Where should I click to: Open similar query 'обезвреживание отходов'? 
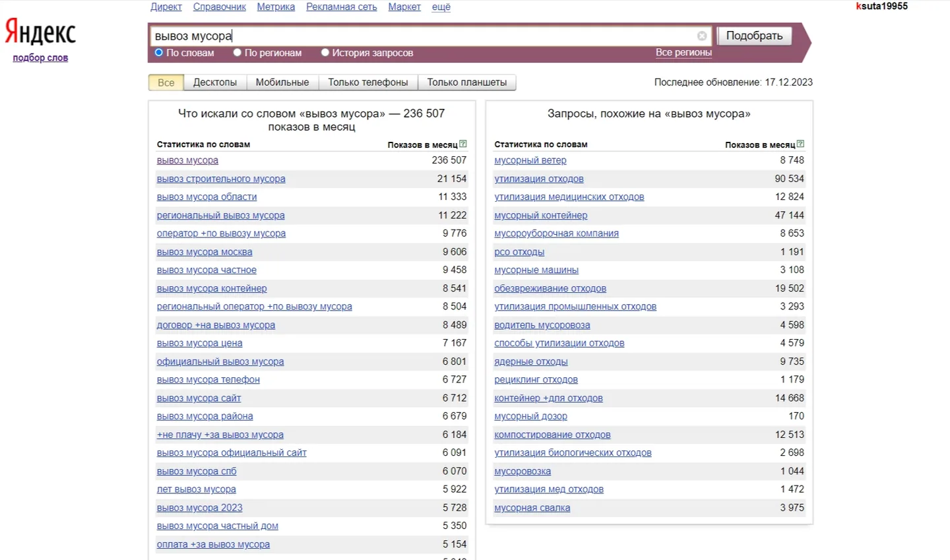click(550, 288)
